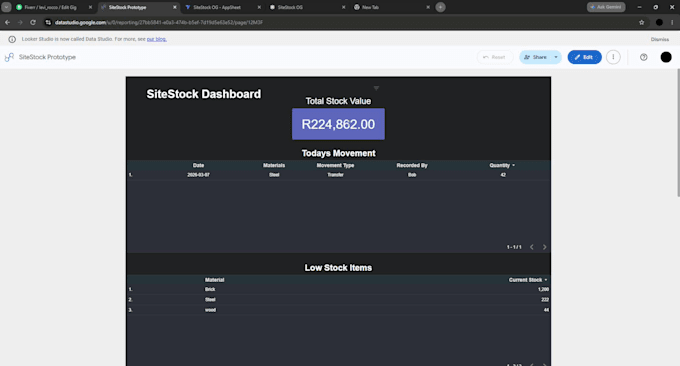Open the help question mark icon
The image size is (680, 366).
coord(644,57)
